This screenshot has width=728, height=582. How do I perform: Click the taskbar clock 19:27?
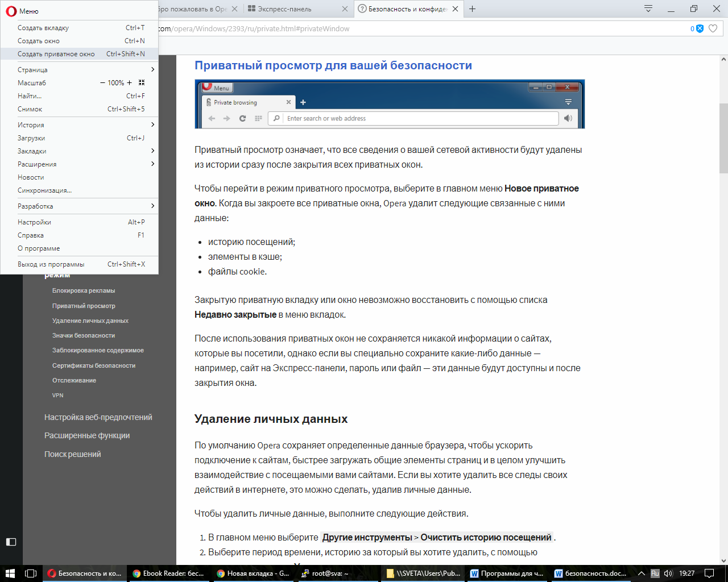(x=687, y=573)
